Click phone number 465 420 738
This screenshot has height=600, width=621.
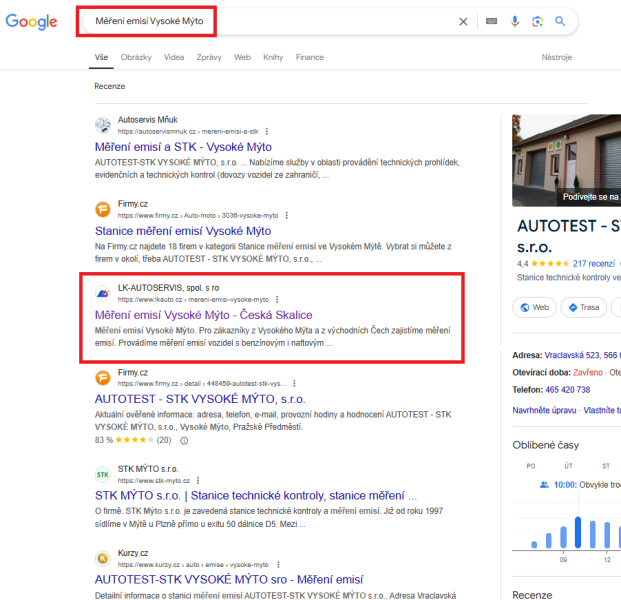(568, 390)
